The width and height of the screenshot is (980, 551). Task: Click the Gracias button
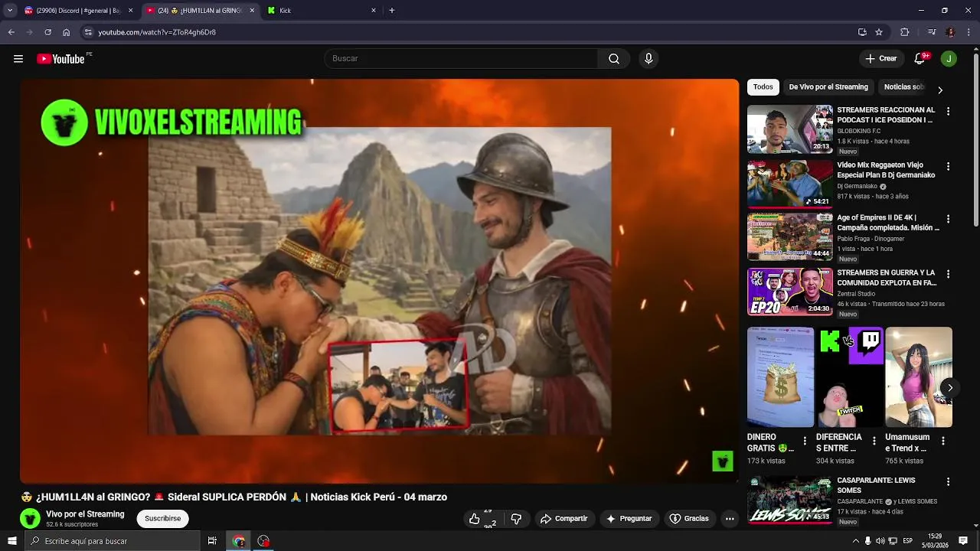(689, 519)
